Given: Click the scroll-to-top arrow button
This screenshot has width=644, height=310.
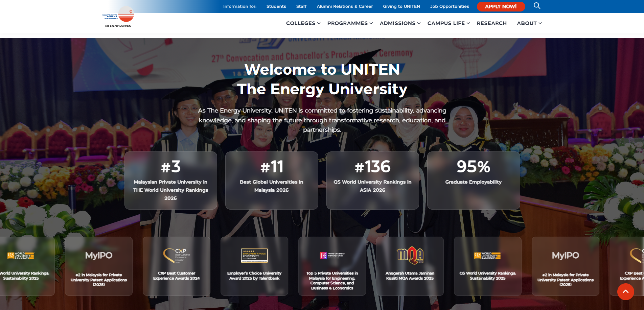Looking at the screenshot, I should (625, 291).
